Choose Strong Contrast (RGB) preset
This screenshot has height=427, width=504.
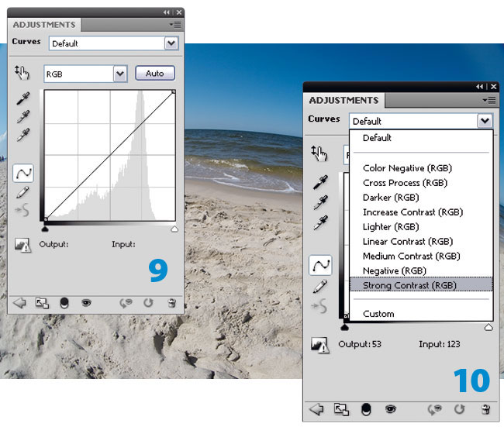click(421, 284)
